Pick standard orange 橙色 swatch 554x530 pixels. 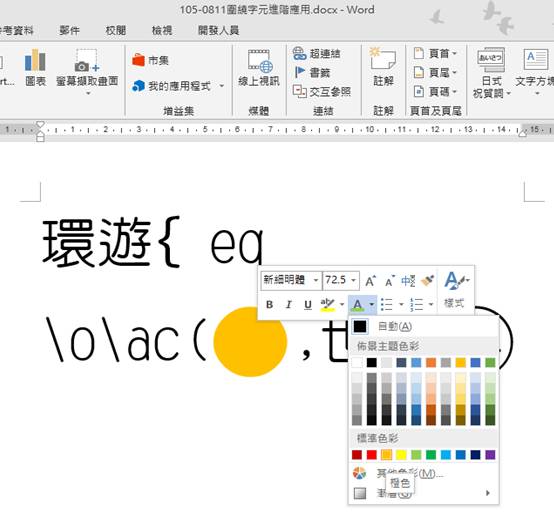(x=387, y=455)
